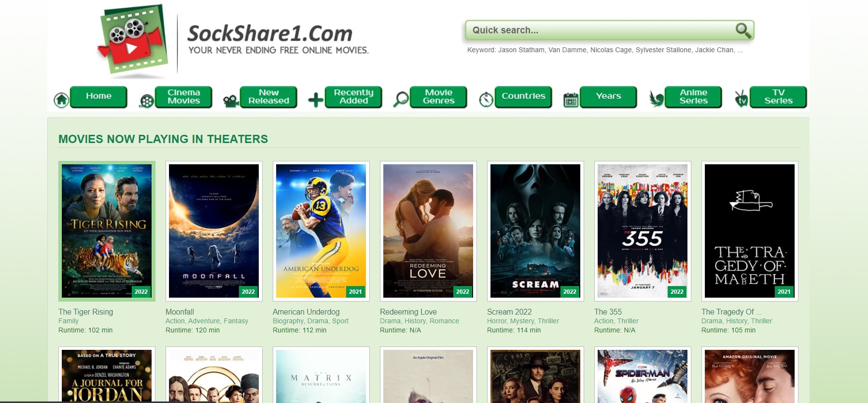The width and height of the screenshot is (868, 403).
Task: Click Adventure genre under Moonfall
Action: point(204,321)
